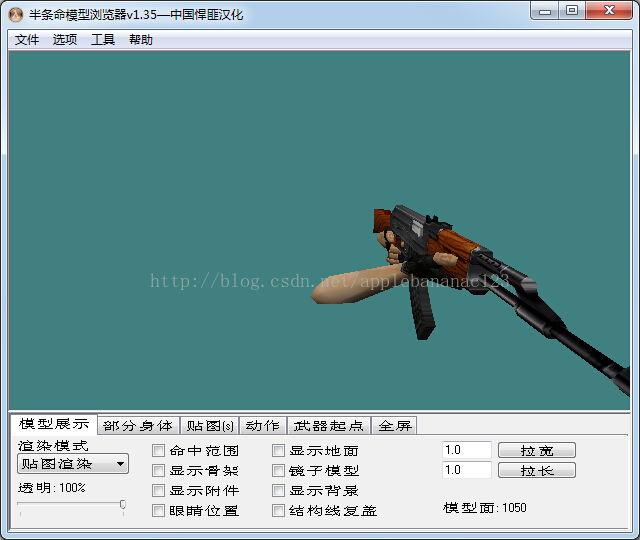Enable the 显示附件 checkbox
Image resolution: width=640 pixels, height=540 pixels.
(158, 491)
